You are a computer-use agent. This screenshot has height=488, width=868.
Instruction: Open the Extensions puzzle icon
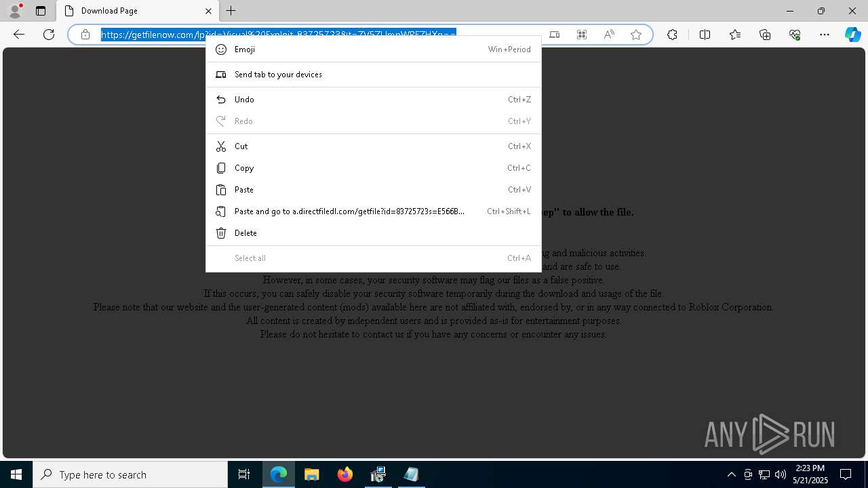(672, 35)
